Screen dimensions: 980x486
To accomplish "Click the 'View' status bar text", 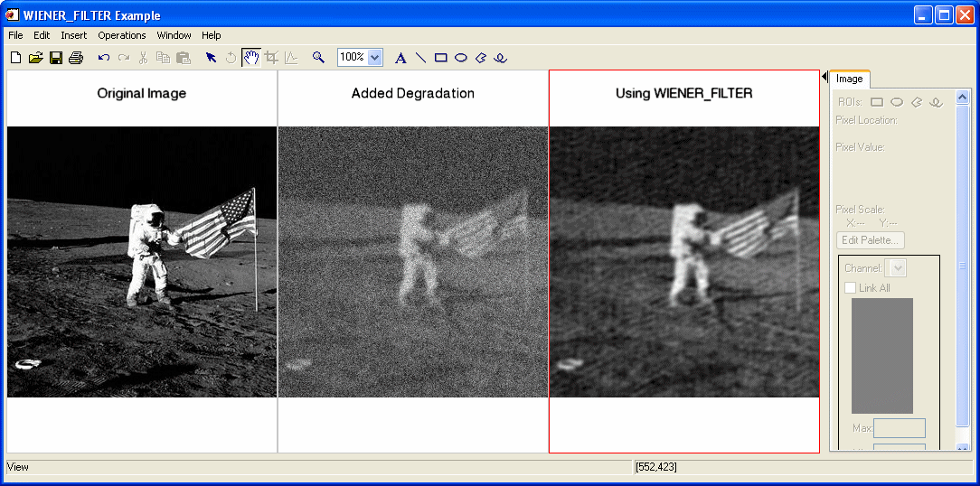I will point(18,467).
